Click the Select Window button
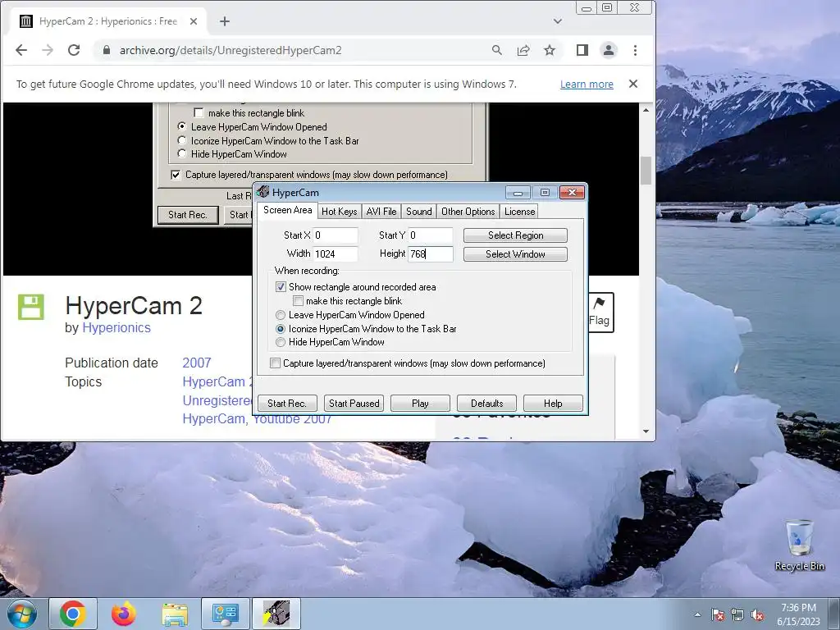This screenshot has height=630, width=840. [x=515, y=254]
